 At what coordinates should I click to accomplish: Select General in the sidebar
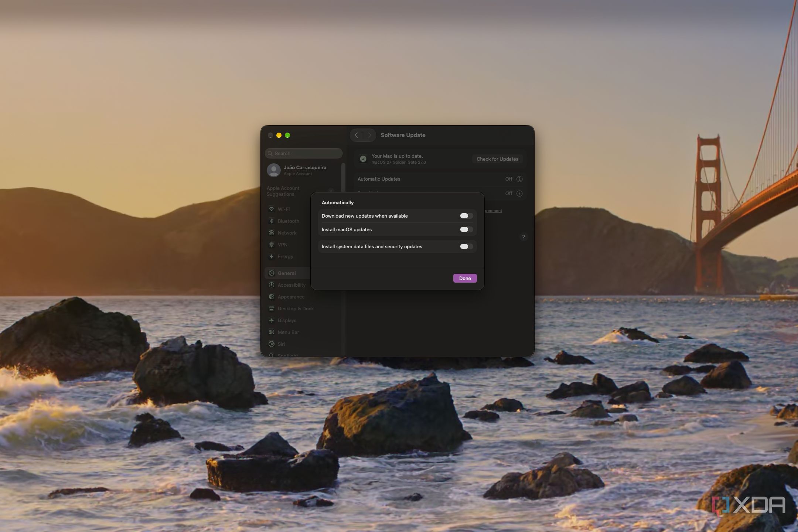tap(287, 273)
